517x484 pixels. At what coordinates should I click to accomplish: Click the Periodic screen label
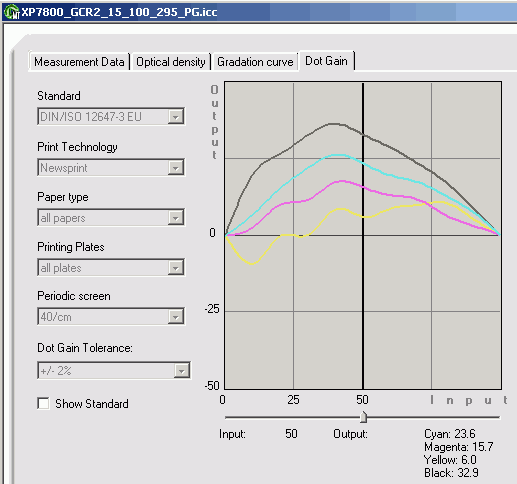click(x=74, y=296)
